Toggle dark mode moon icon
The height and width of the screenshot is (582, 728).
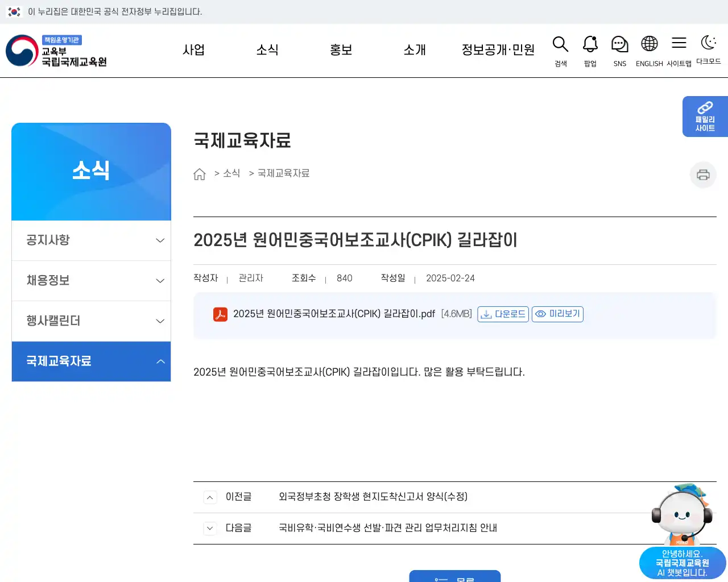[709, 43]
